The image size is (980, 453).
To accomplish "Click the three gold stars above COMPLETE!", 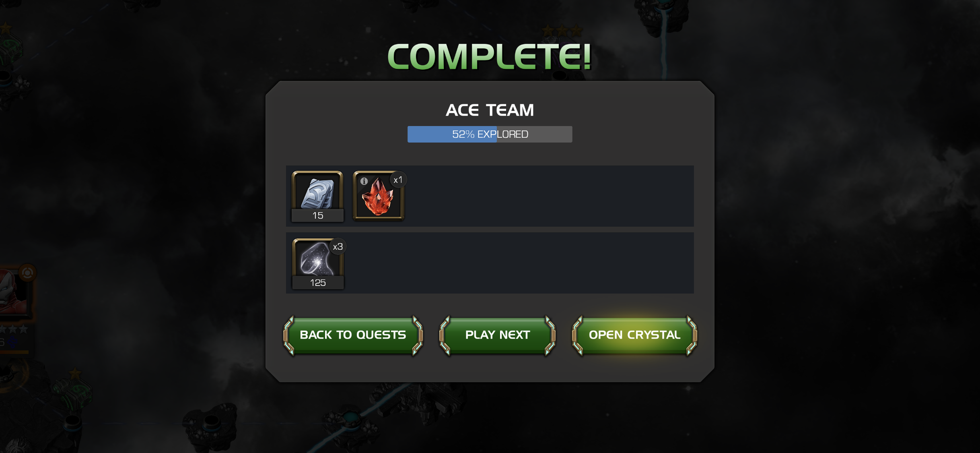I will click(x=562, y=30).
